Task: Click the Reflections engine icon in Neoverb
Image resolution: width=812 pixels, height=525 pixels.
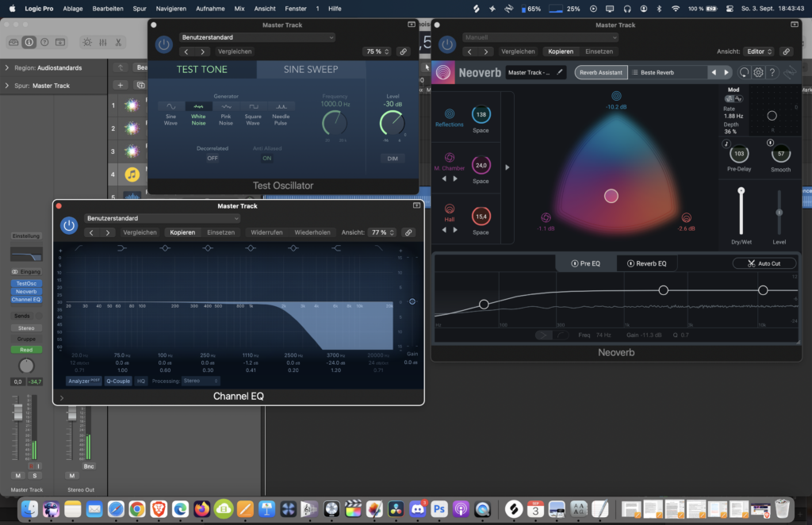Action: [450, 114]
